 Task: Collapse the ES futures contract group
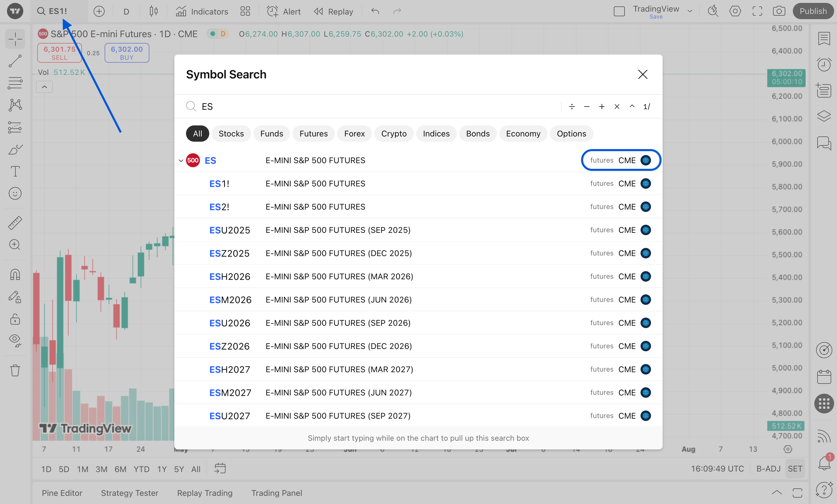tap(181, 161)
